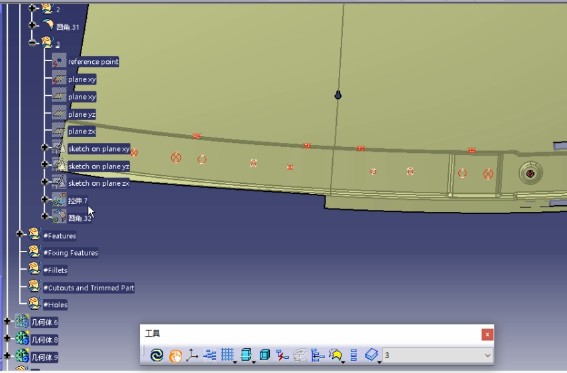Expand the #Features geometrical set
Image resolution: width=567 pixels, height=373 pixels.
[20, 234]
